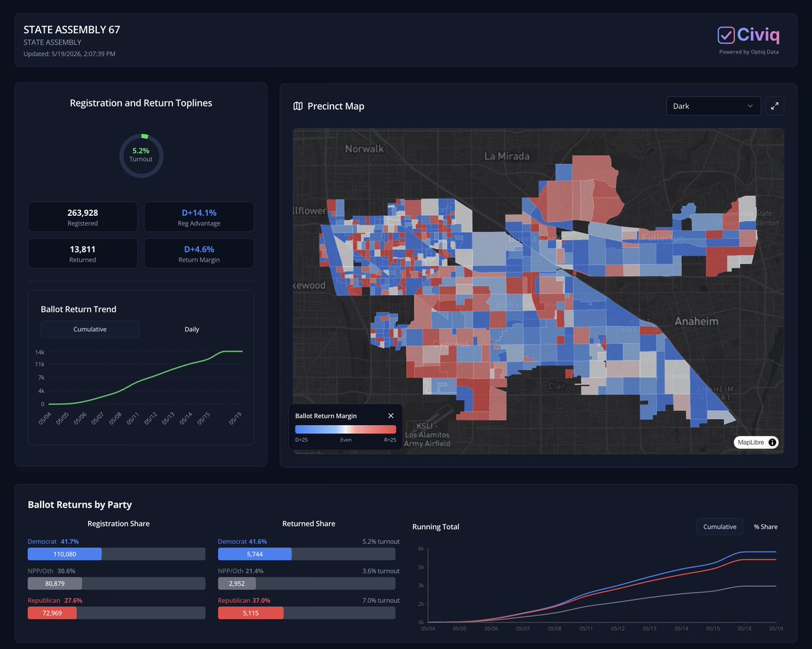Switch Running Total to % Share
Screen dimensions: 812x649
[766, 527]
